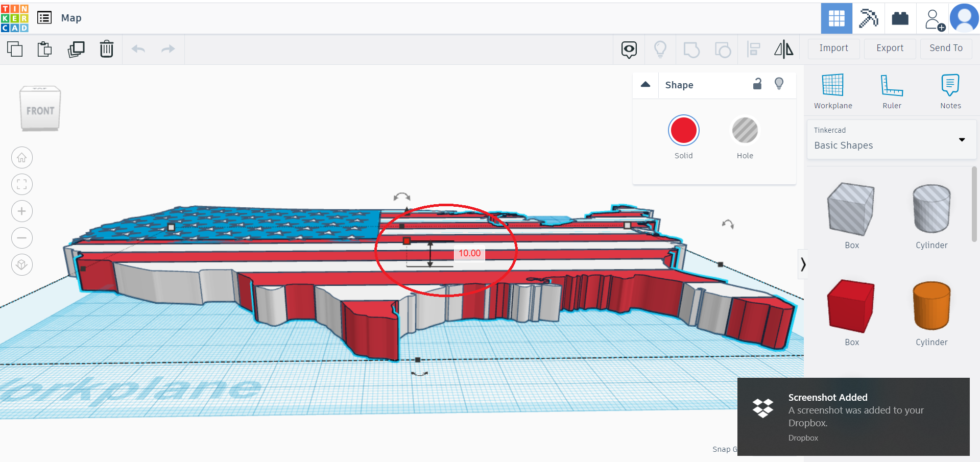980x462 pixels.
Task: Pick the orange solid Cylinder shape
Action: tap(931, 306)
